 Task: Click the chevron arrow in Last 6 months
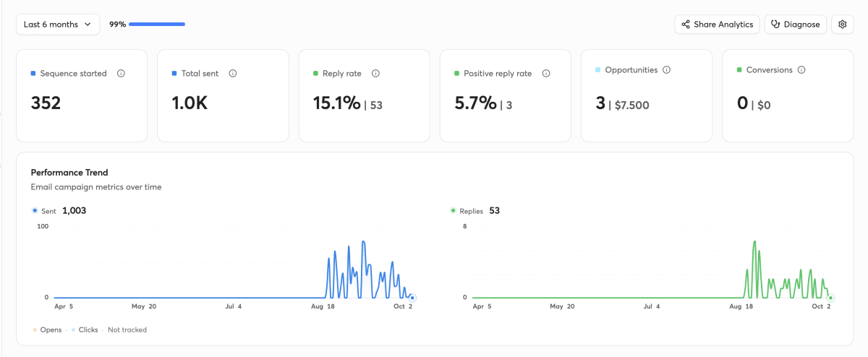tap(88, 24)
